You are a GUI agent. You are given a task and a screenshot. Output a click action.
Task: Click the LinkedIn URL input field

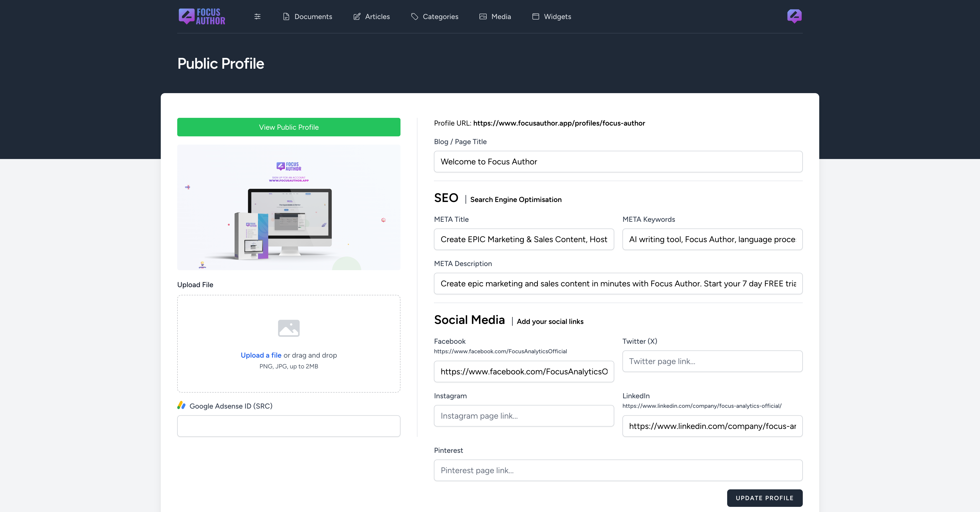[x=712, y=426]
